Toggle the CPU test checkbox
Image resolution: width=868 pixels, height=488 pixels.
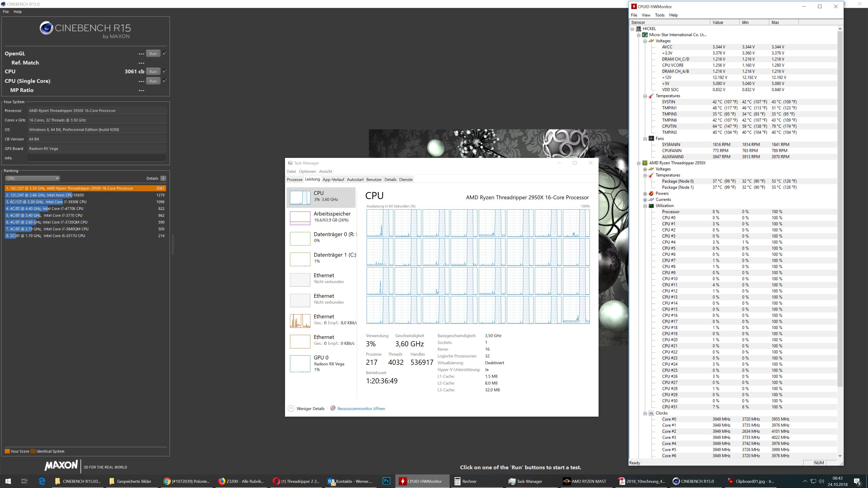pyautogui.click(x=164, y=71)
